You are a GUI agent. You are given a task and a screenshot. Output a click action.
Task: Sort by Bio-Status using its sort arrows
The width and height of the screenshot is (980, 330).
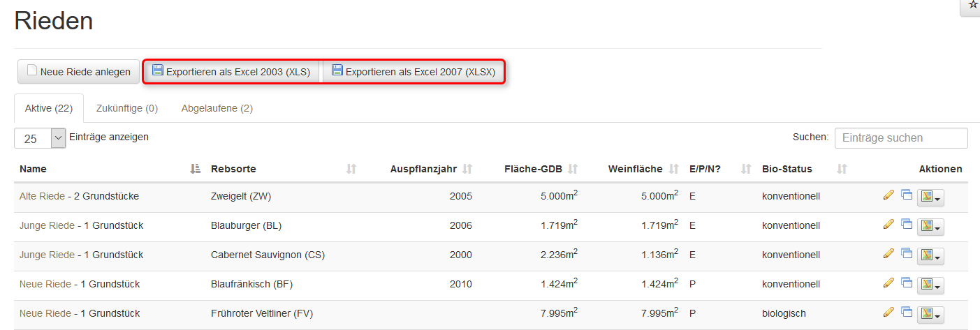point(842,169)
